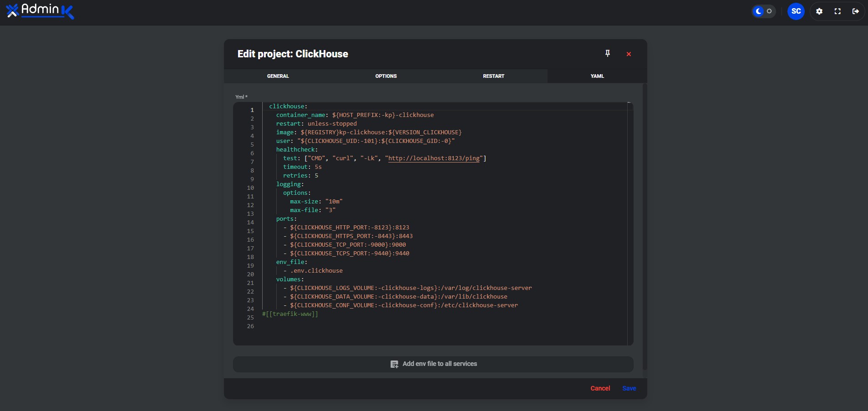Viewport: 868px width, 411px height.
Task: Click the CLICKHOUSE_LOGS_VOLUME line
Action: pos(407,288)
